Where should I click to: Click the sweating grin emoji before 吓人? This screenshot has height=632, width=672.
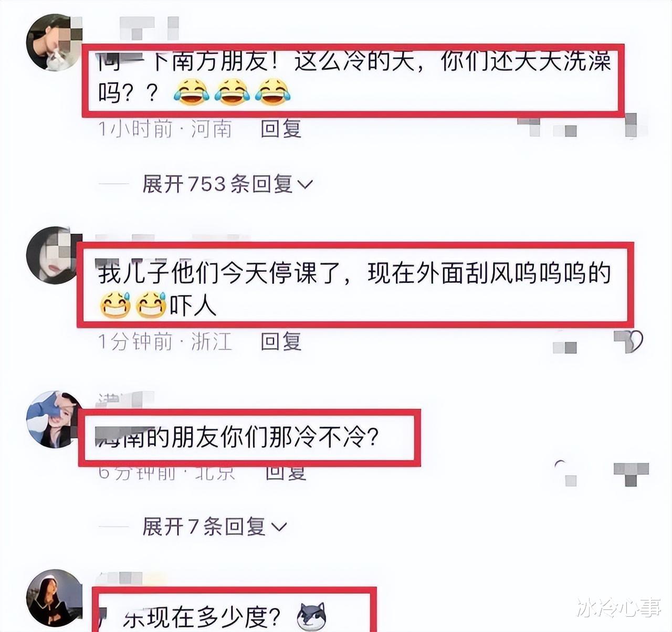151,305
